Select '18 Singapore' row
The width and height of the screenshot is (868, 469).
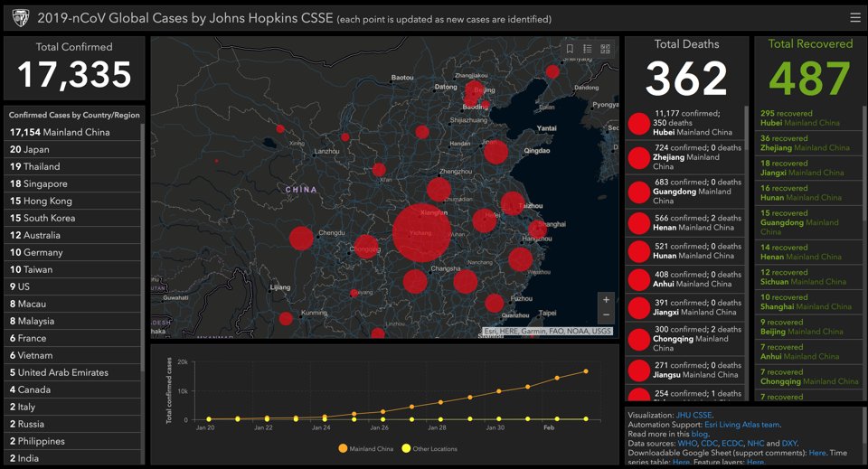(72, 183)
